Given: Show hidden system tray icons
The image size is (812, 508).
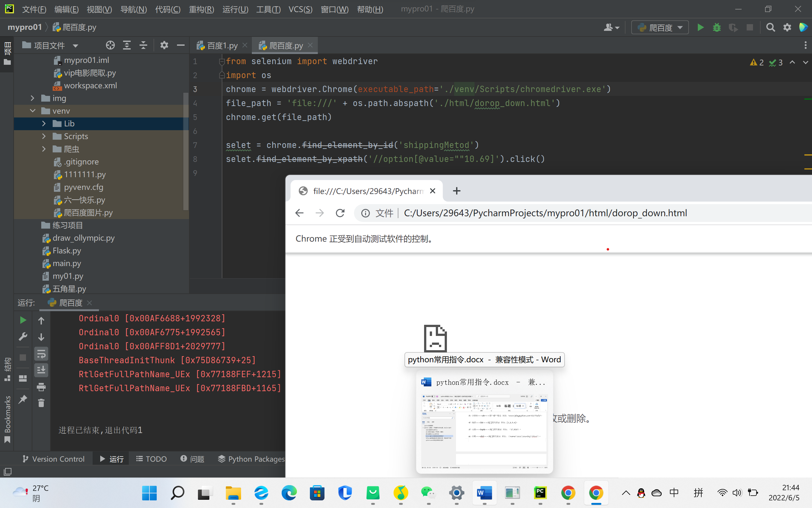Looking at the screenshot, I should click(x=626, y=493).
